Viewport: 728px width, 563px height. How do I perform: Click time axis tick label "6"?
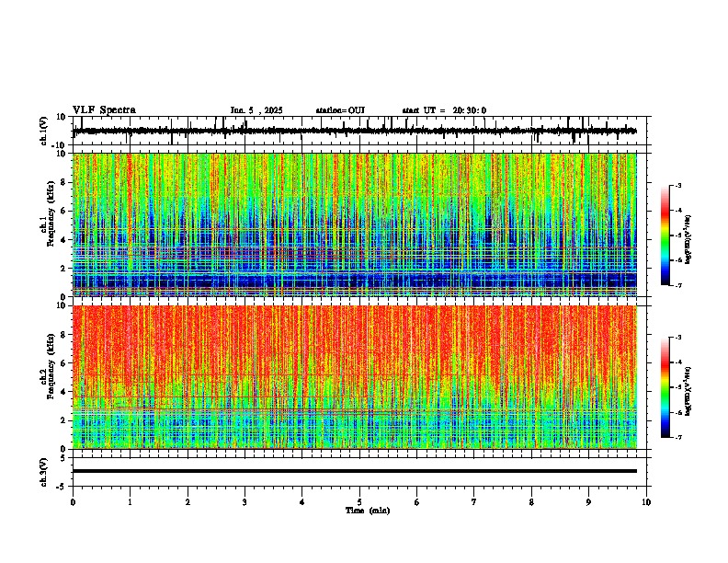point(416,502)
